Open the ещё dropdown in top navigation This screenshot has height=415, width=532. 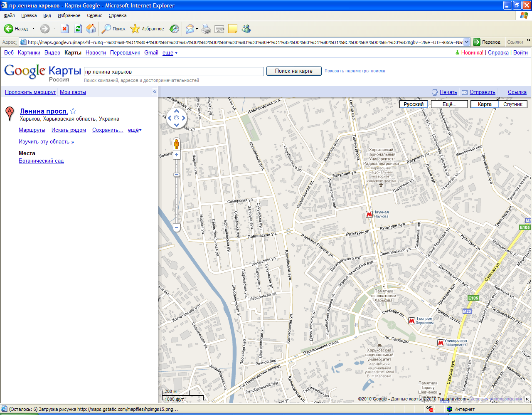tap(170, 53)
